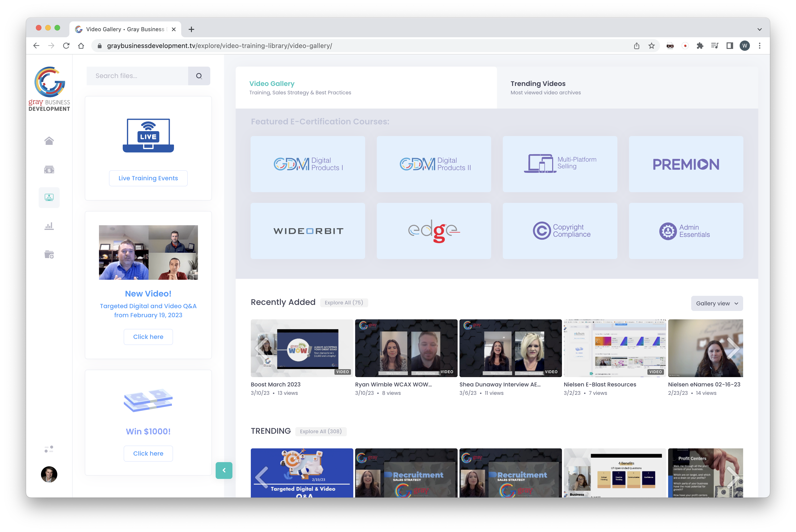Click the search magnifier button
Image resolution: width=796 pixels, height=532 pixels.
pyautogui.click(x=199, y=76)
